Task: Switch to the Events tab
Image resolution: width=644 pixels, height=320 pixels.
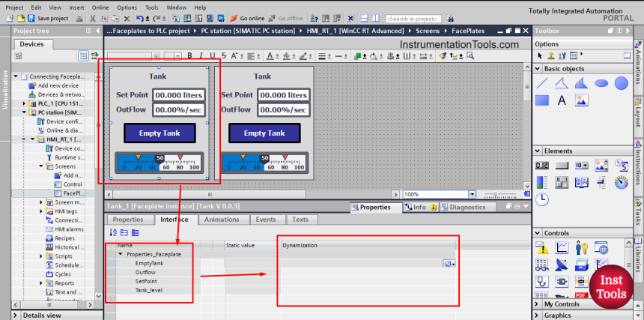Action: pos(266,220)
